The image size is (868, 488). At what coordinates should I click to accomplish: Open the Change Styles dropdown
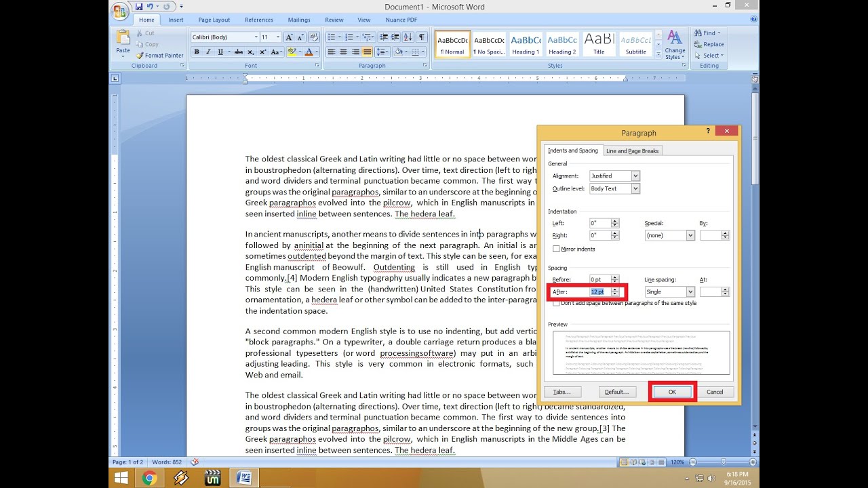coord(675,45)
